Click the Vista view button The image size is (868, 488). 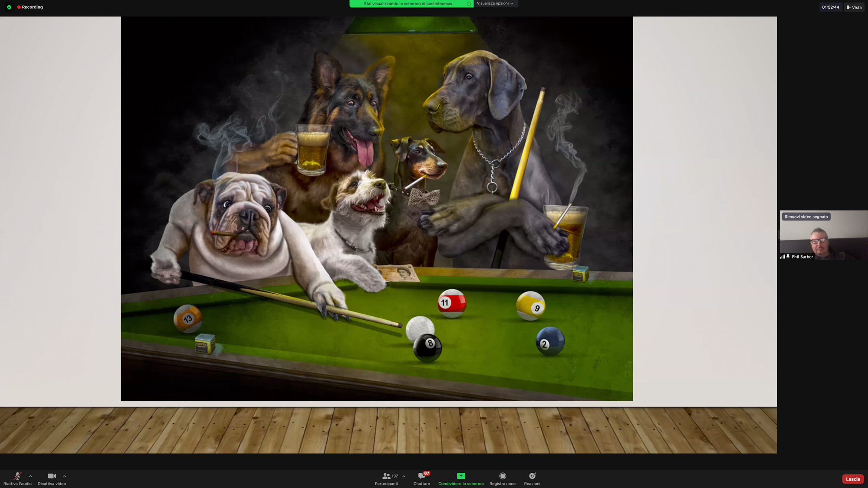(854, 7)
